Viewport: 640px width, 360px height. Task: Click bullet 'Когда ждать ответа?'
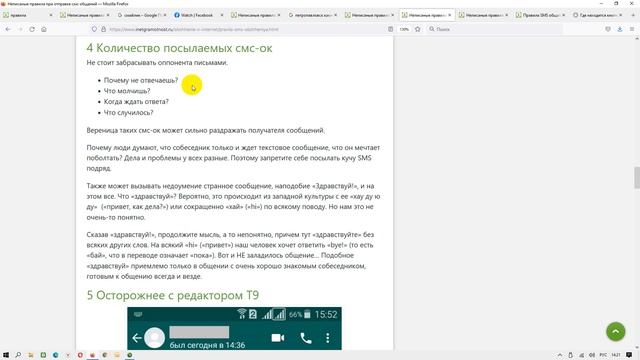(136, 102)
